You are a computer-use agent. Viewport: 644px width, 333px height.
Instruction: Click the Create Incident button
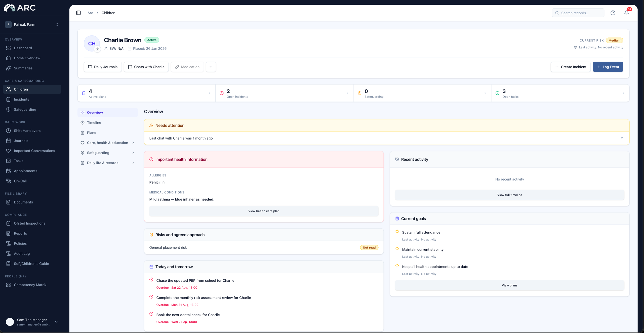[571, 67]
